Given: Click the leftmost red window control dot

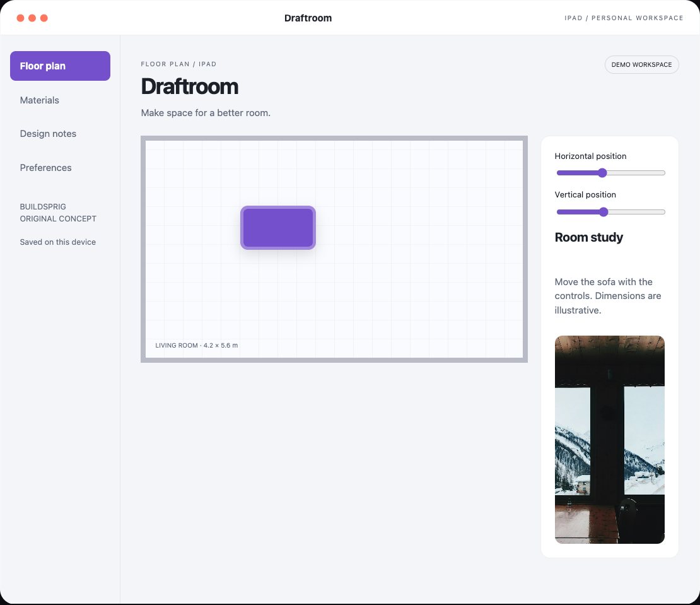Looking at the screenshot, I should pos(21,18).
